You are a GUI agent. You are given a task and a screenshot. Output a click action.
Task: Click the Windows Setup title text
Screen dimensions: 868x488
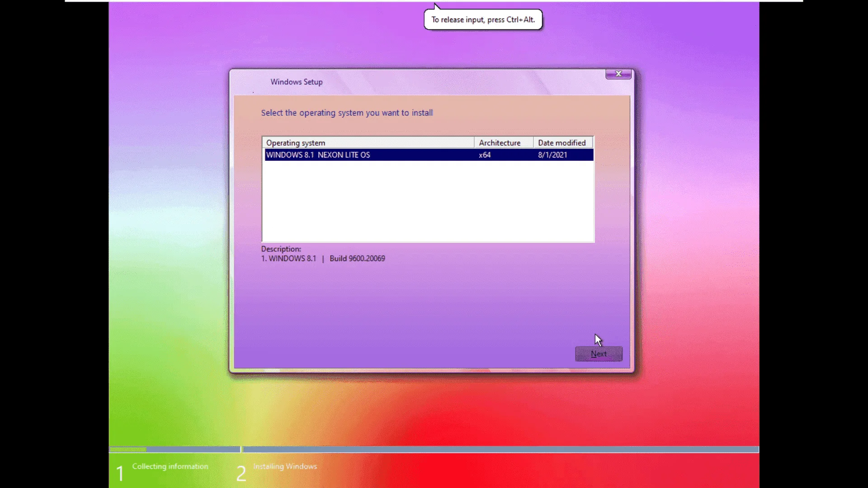[x=297, y=82]
